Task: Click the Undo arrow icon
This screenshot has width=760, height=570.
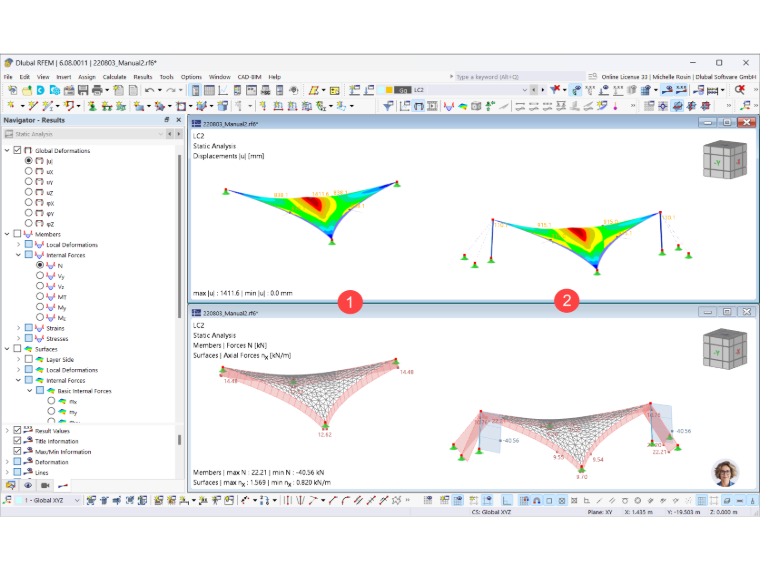Action: pos(149,90)
